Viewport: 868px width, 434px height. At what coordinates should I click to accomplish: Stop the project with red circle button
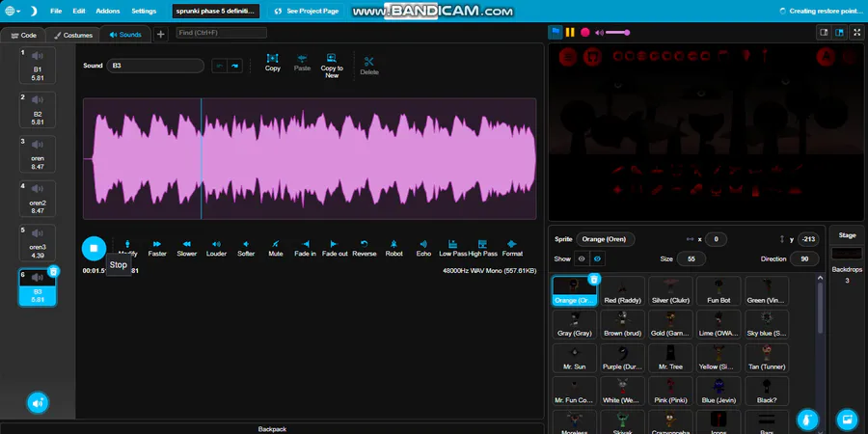click(585, 32)
